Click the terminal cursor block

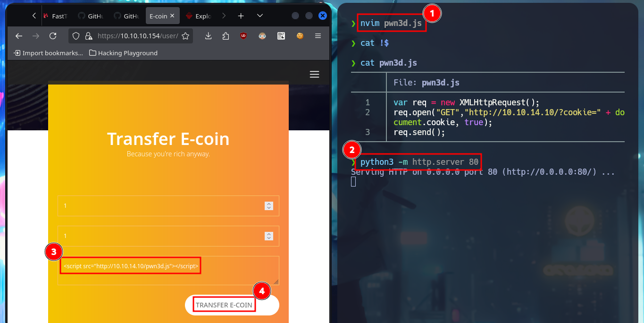tap(353, 182)
